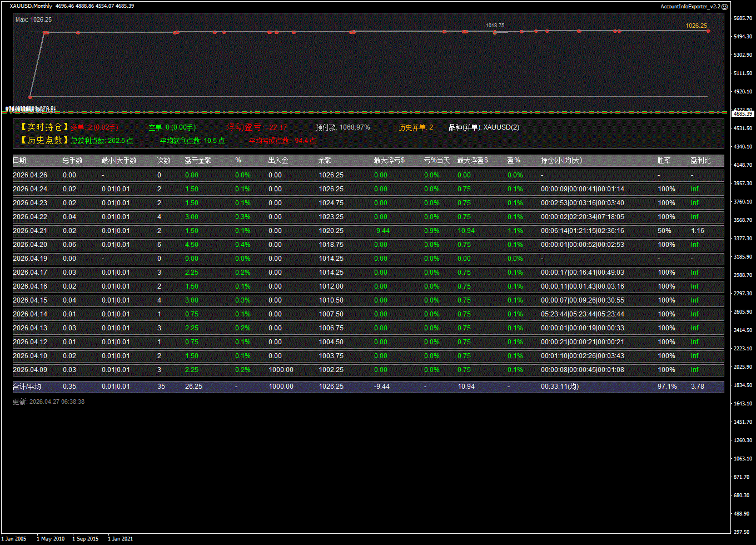
Task: Click the 1 Jan 2021 time axis label
Action: coord(120,538)
